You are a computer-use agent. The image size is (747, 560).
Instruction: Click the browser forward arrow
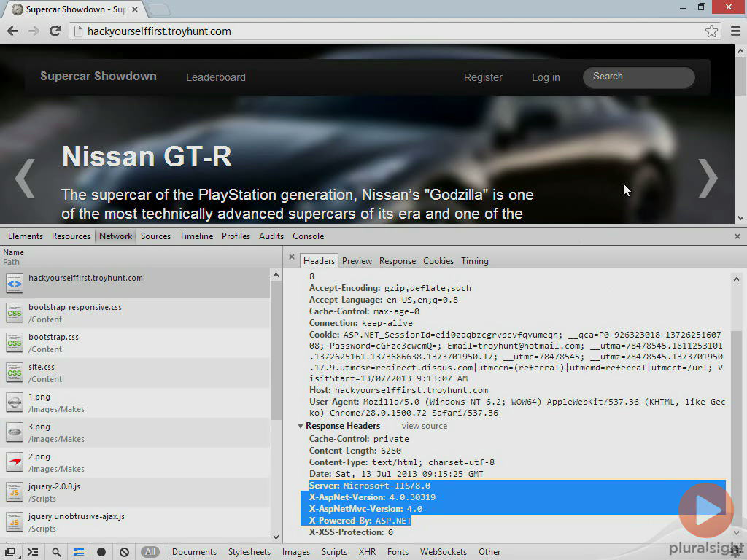(34, 31)
